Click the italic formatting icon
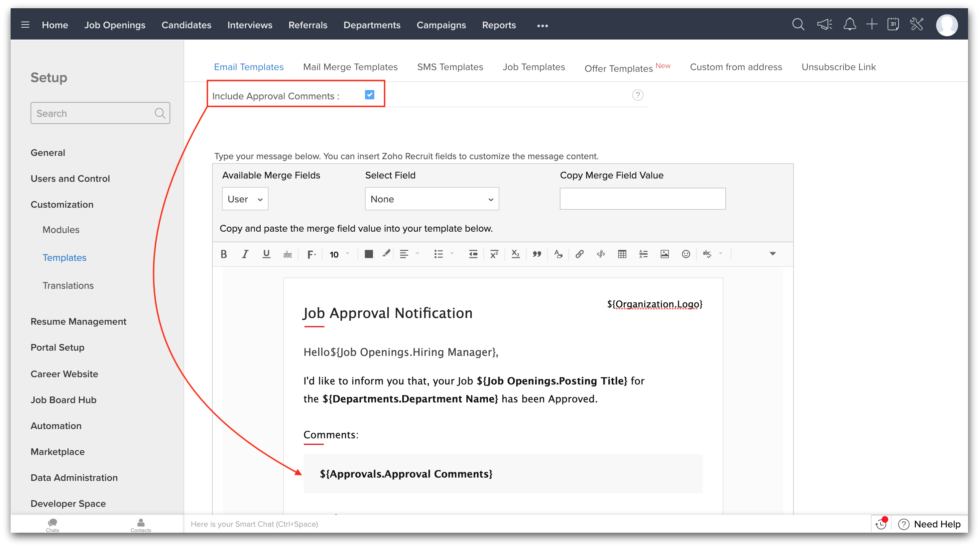Viewport: 980px width, 547px height. pyautogui.click(x=245, y=254)
